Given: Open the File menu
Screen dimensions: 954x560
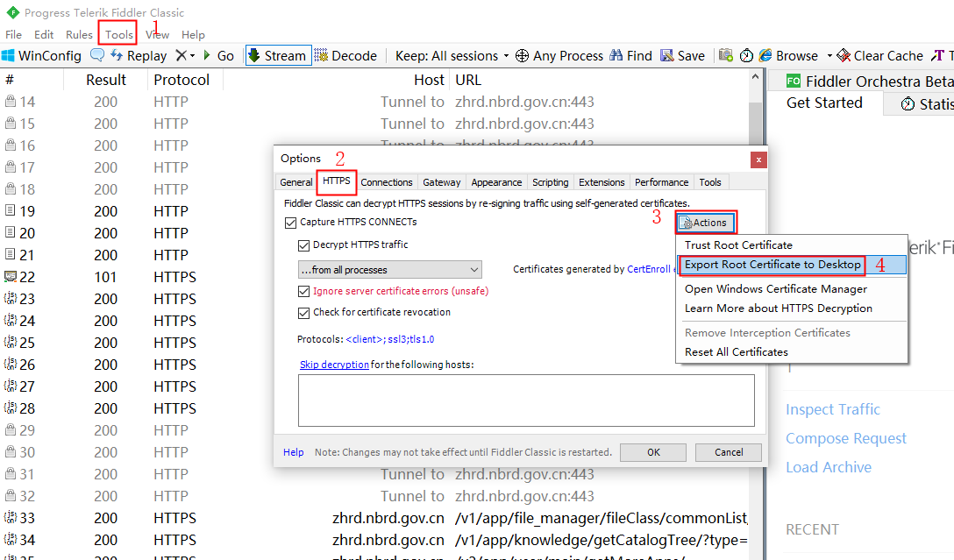Looking at the screenshot, I should click(13, 35).
